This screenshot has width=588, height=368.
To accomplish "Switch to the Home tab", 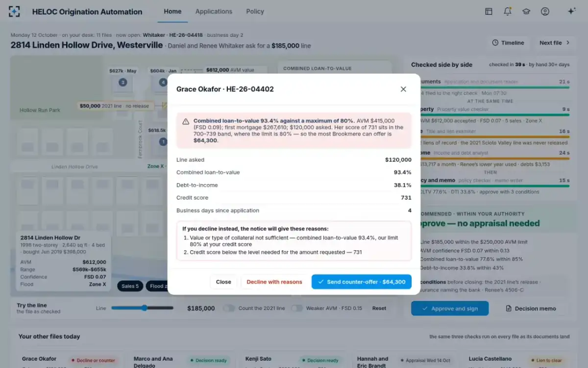I will (x=172, y=11).
